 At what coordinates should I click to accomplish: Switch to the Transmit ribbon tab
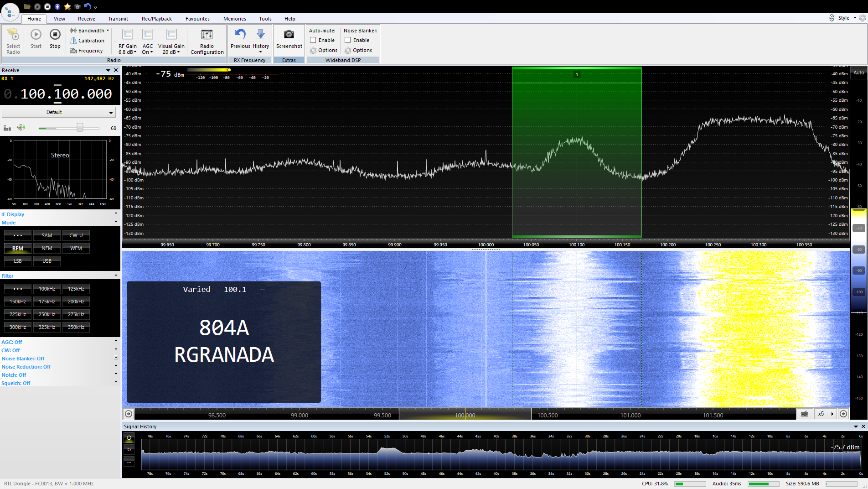coord(118,19)
